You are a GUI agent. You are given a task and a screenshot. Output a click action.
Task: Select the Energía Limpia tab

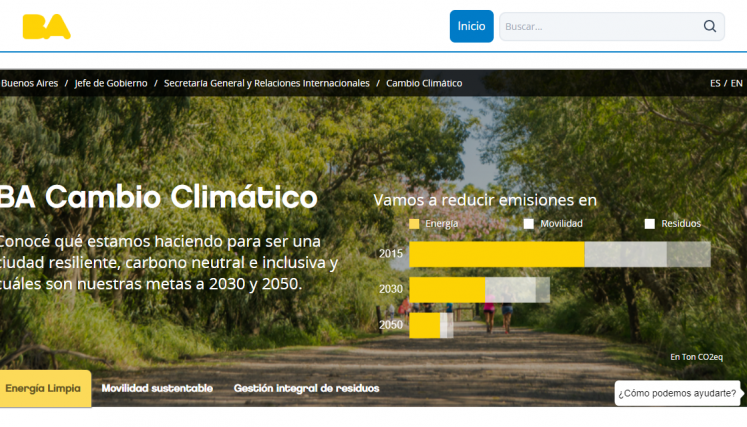(45, 388)
